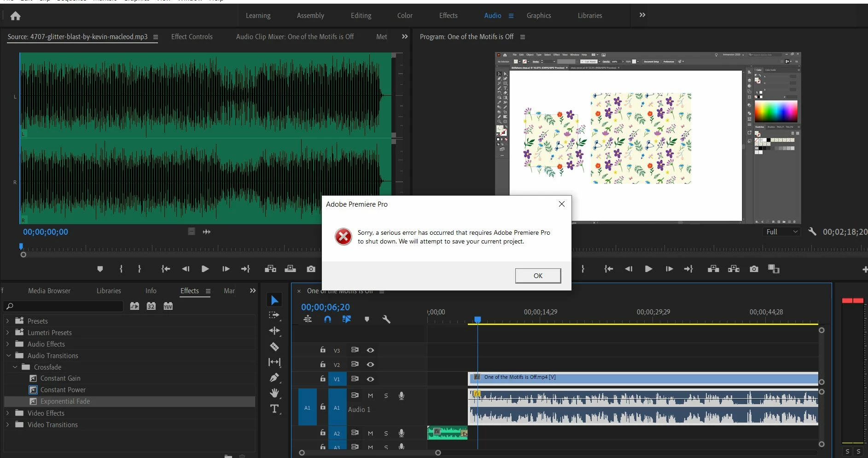Open Timeline display settings wrench

[x=386, y=319]
